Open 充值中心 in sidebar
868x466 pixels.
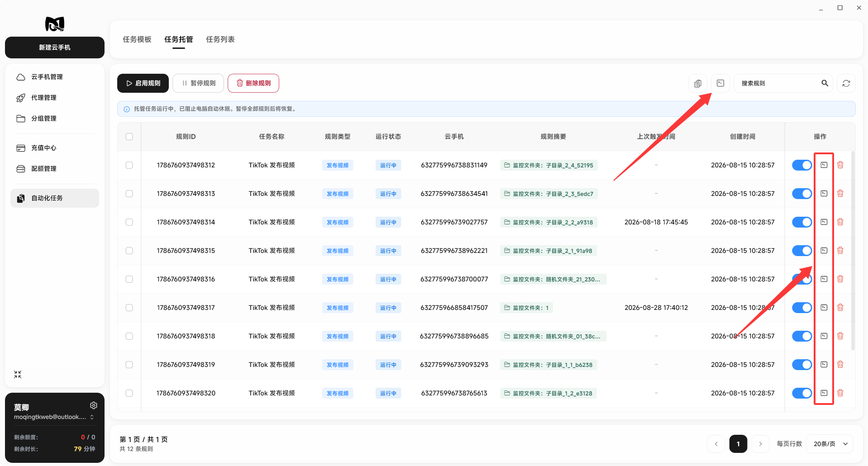(55, 148)
